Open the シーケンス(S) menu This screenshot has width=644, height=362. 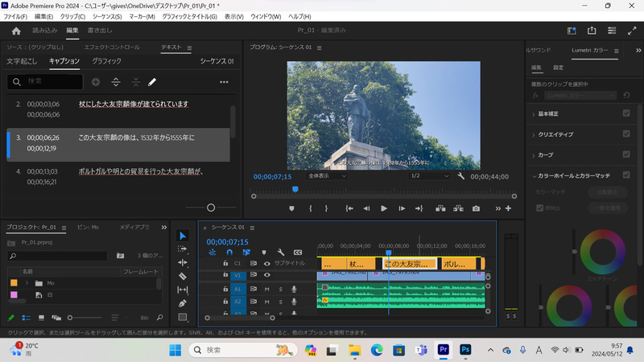107,16
